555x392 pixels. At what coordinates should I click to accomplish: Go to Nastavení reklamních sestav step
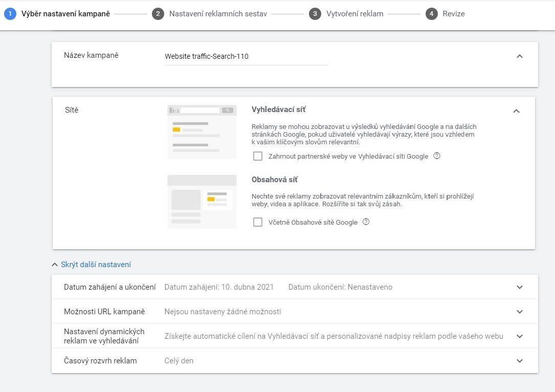click(x=218, y=14)
